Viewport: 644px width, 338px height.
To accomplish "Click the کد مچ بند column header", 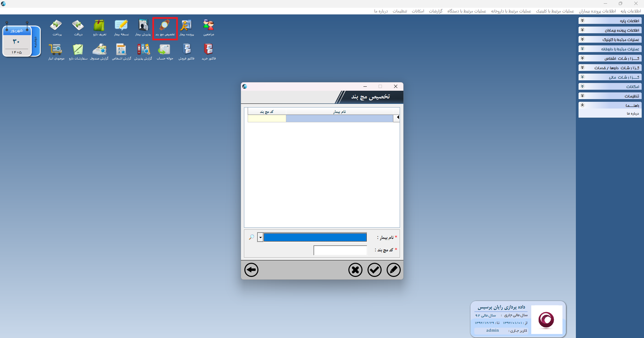I will [267, 112].
